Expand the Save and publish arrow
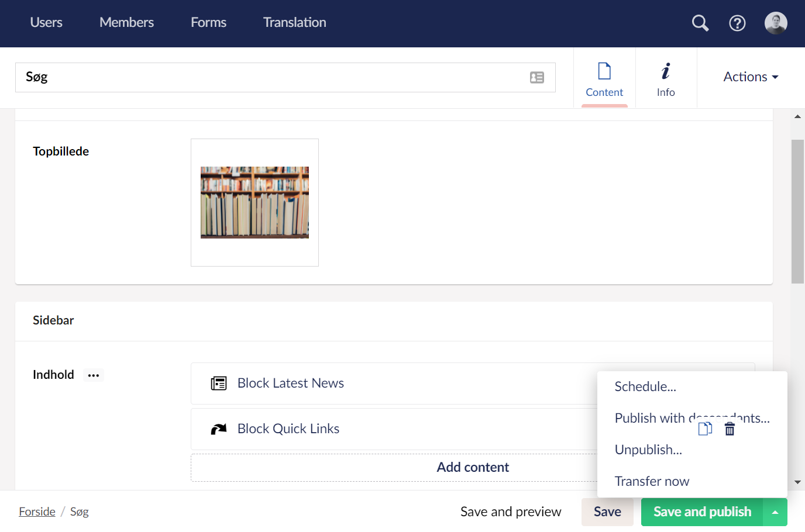Image resolution: width=805 pixels, height=532 pixels. pyautogui.click(x=775, y=511)
